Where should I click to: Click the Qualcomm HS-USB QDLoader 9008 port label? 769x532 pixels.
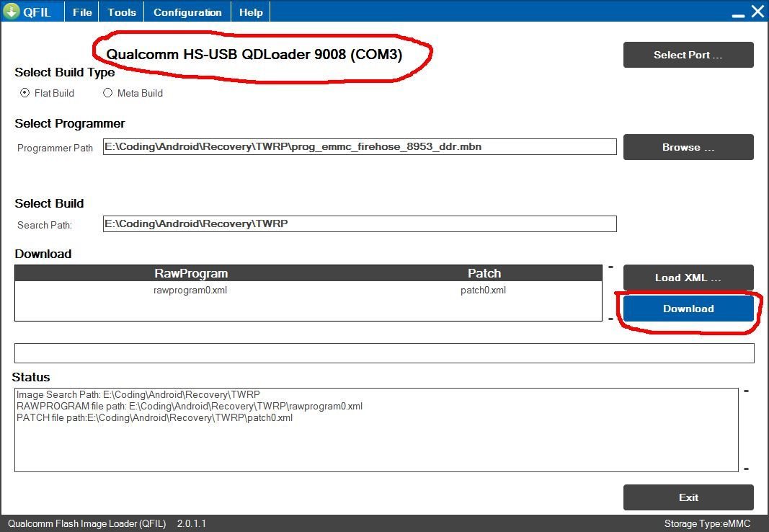coord(254,54)
